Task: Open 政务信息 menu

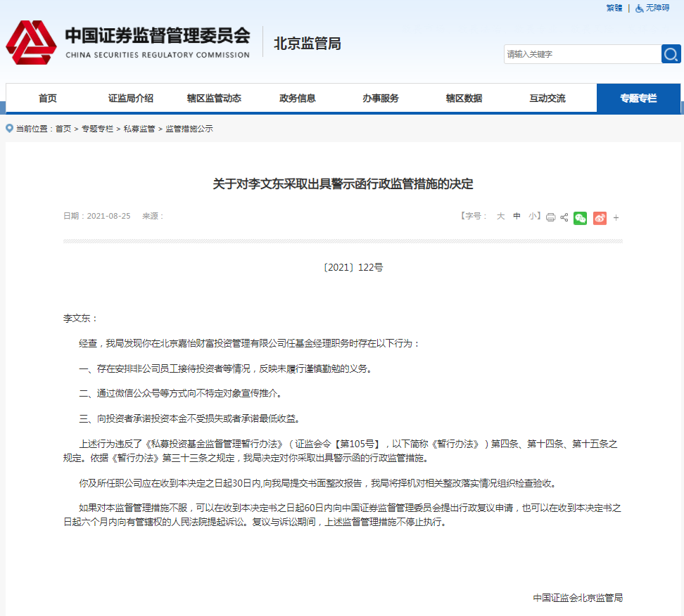Action: pos(298,98)
